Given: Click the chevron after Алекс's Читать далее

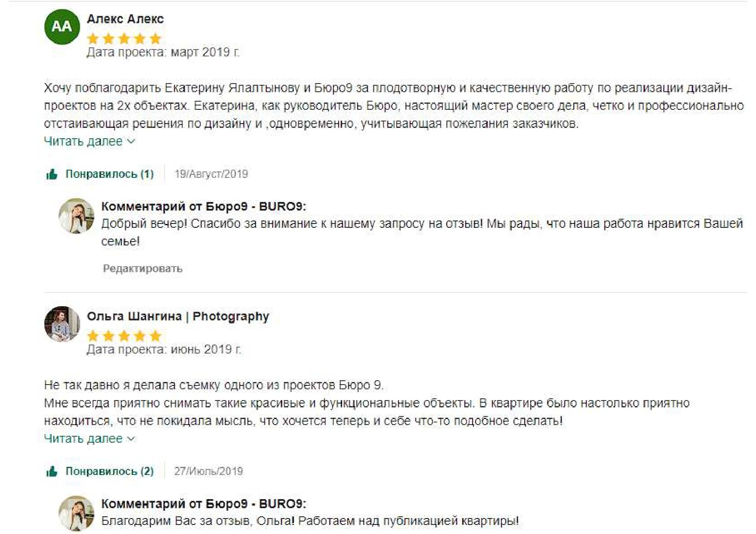Looking at the screenshot, I should tap(131, 141).
